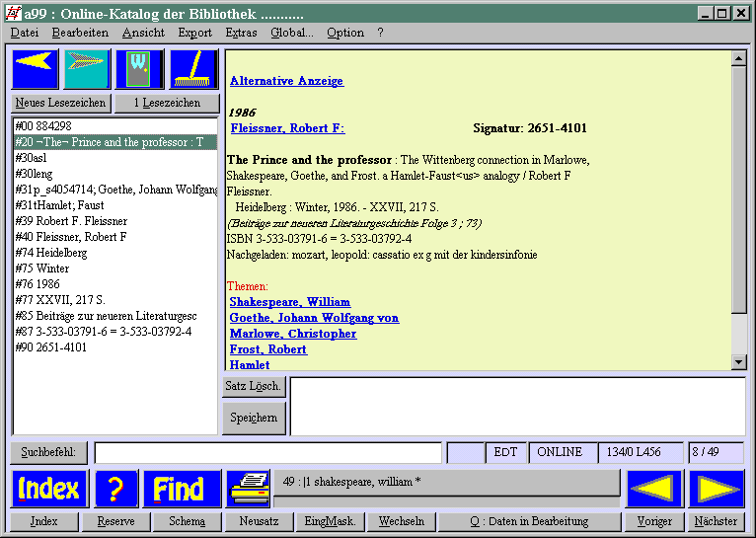This screenshot has width=756, height=538.
Task: Click the small Index button in bottom row
Action: point(43,521)
